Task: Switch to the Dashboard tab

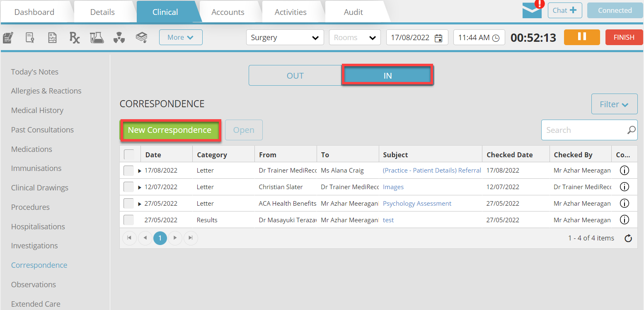Action: click(x=34, y=12)
